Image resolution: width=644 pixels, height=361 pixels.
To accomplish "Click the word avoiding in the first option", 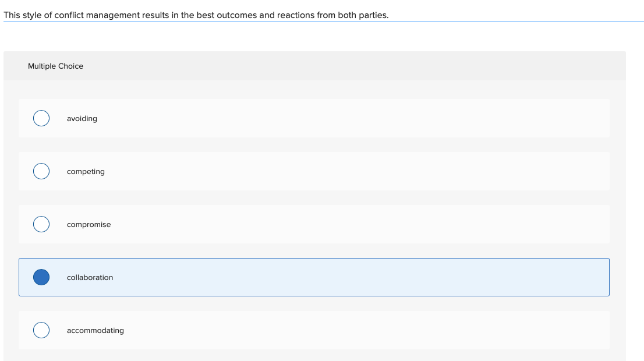I will 82,118.
